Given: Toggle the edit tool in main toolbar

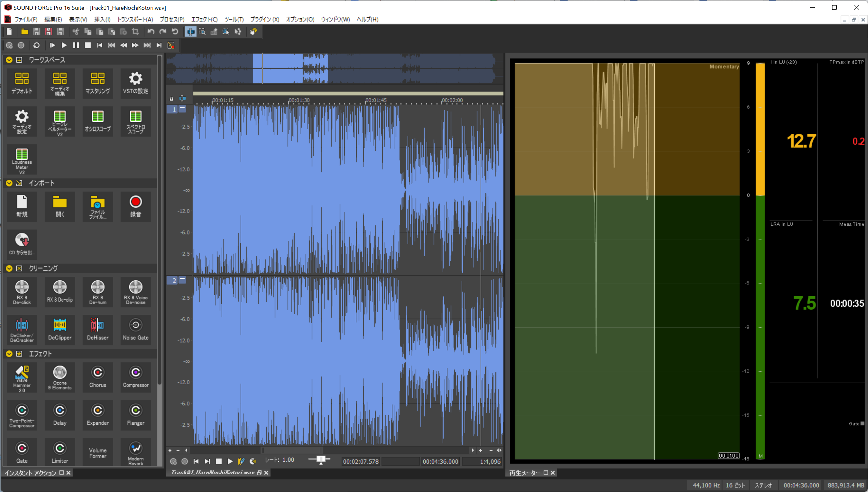Looking at the screenshot, I should coord(191,32).
